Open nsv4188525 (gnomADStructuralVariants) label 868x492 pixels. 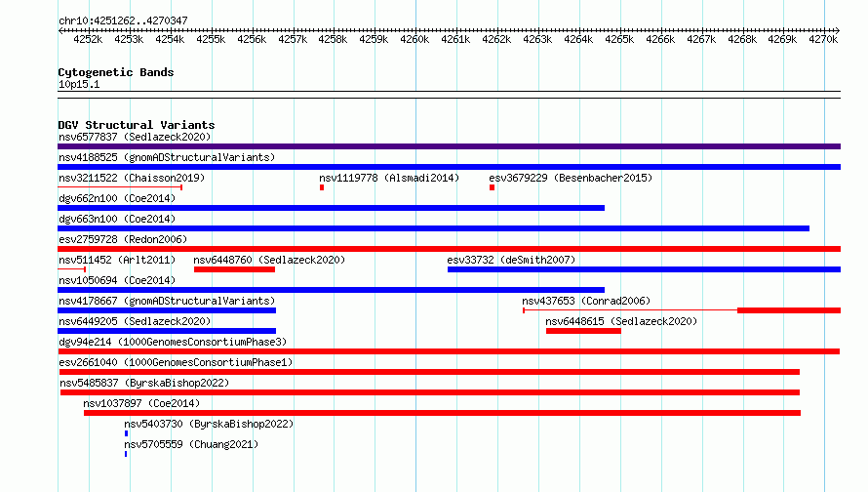coord(167,157)
